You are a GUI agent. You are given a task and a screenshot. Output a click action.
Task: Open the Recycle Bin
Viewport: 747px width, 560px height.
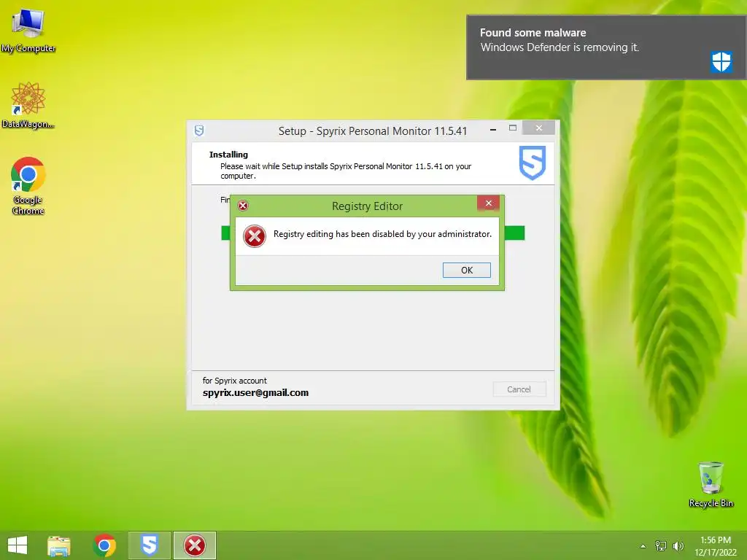point(711,484)
